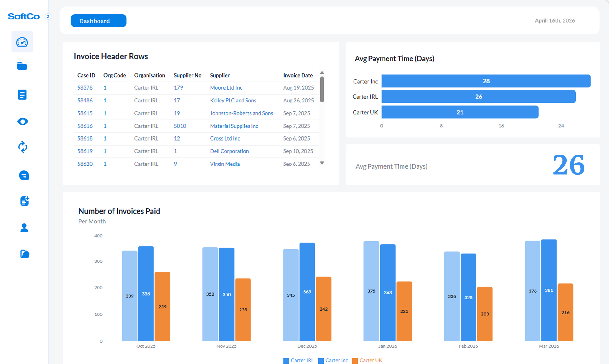Click the invoice table scrollbar thumb
Image resolution: width=609 pixels, height=364 pixels.
(322, 90)
